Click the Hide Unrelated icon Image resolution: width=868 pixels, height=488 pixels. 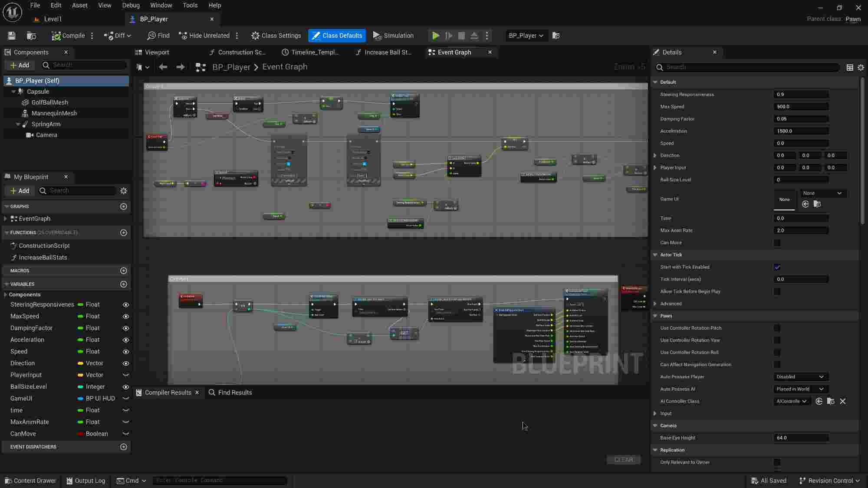click(x=182, y=36)
